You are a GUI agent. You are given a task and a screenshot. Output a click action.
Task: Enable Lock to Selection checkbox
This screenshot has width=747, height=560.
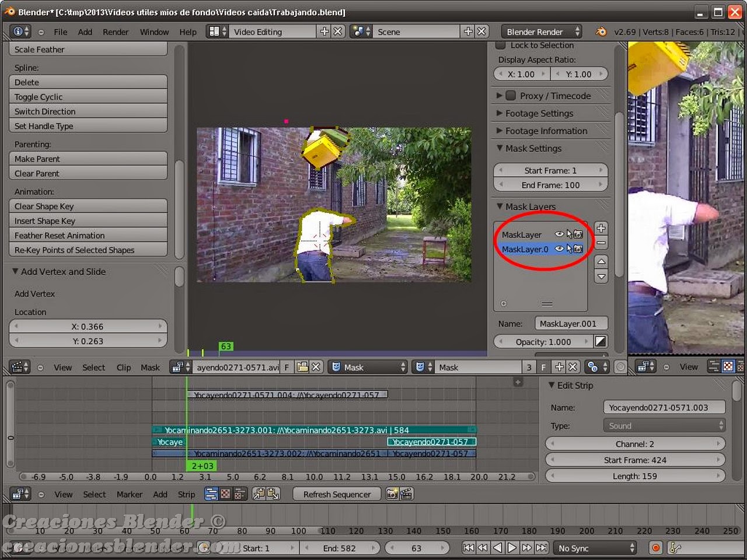501,45
